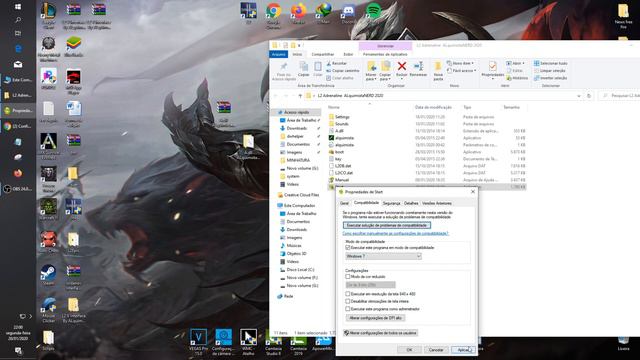Open address bar history dropdown arrow
Image resolution: width=640 pixels, height=360 pixels.
pyautogui.click(x=579, y=96)
